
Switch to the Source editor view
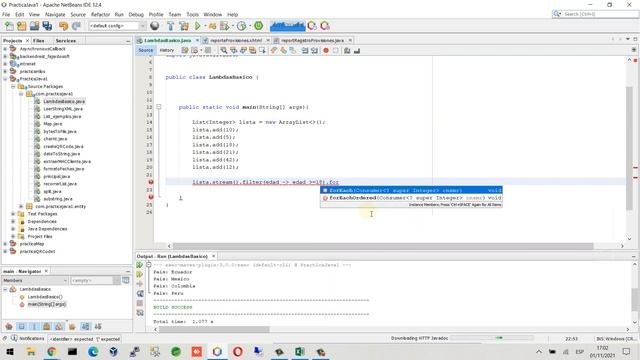[145, 51]
